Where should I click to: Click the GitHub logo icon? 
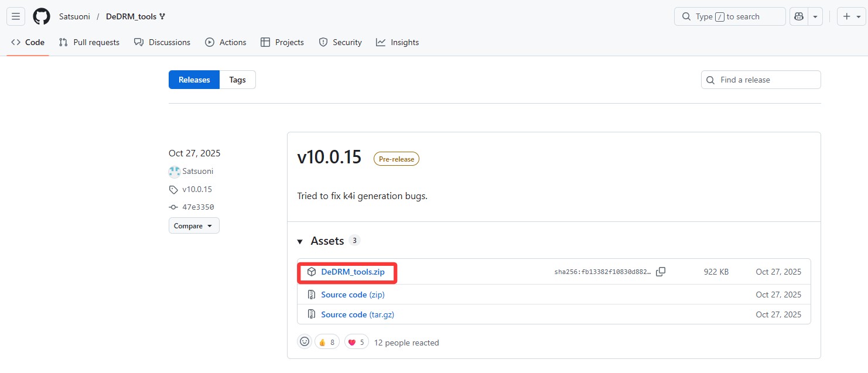click(42, 16)
